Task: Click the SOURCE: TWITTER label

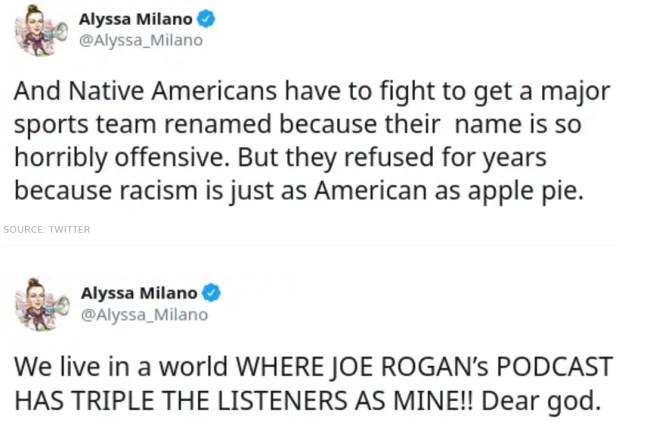Action: tap(46, 230)
